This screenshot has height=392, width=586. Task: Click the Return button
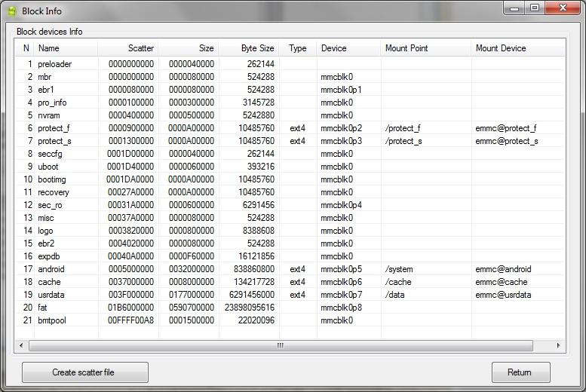(520, 372)
